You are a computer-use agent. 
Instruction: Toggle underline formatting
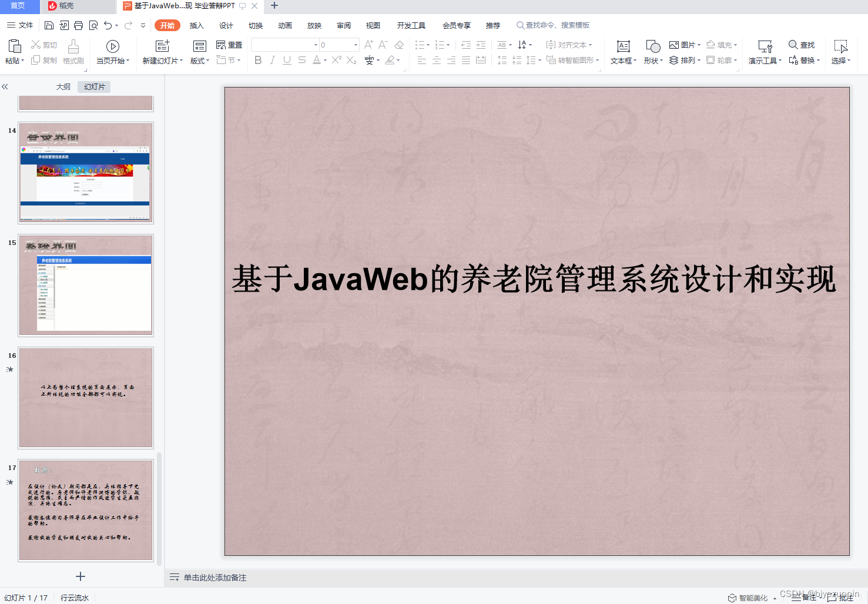point(286,59)
